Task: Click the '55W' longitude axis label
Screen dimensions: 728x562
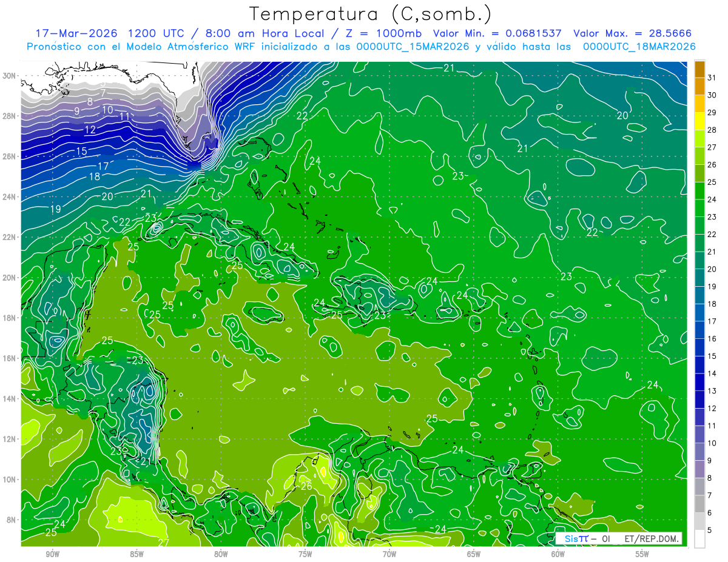Action: [642, 554]
